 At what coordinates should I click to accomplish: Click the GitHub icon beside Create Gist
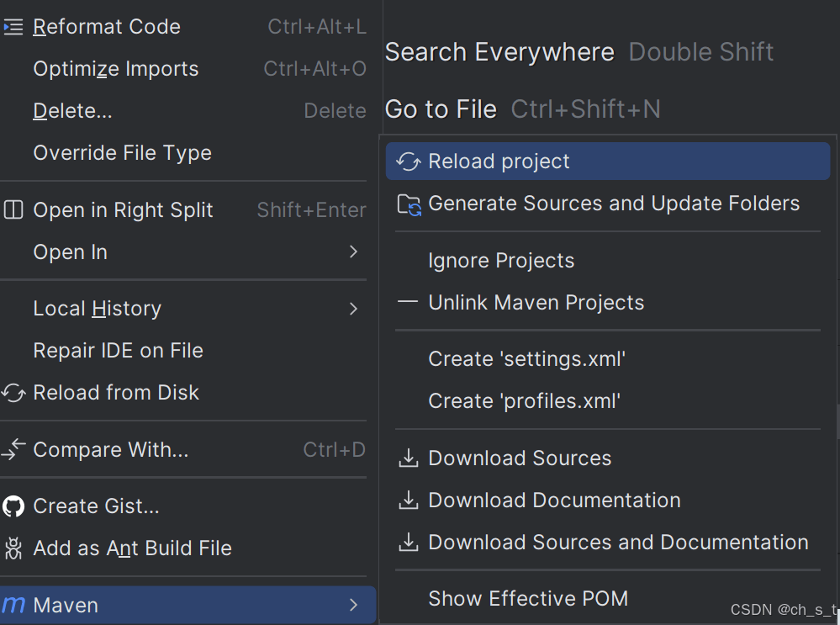pos(13,506)
